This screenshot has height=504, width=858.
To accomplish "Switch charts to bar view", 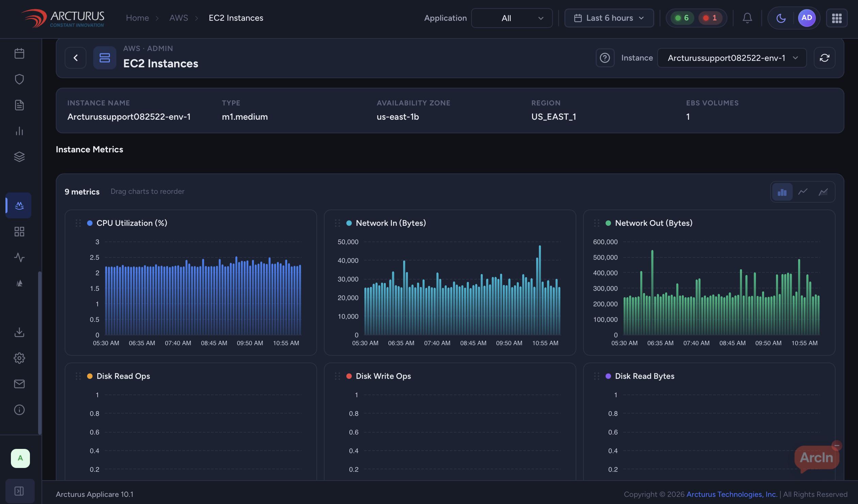I will click(x=782, y=192).
